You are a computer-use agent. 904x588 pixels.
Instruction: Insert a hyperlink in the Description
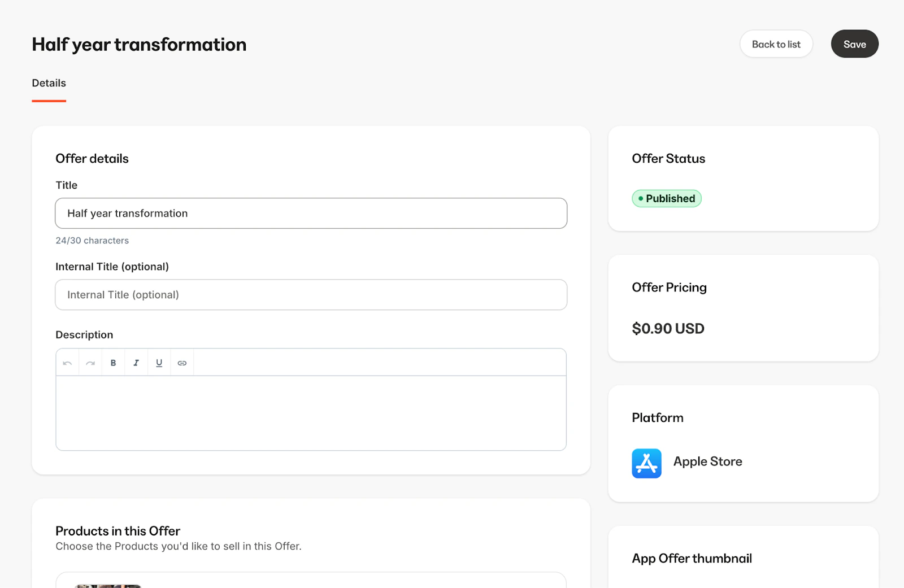coord(182,362)
